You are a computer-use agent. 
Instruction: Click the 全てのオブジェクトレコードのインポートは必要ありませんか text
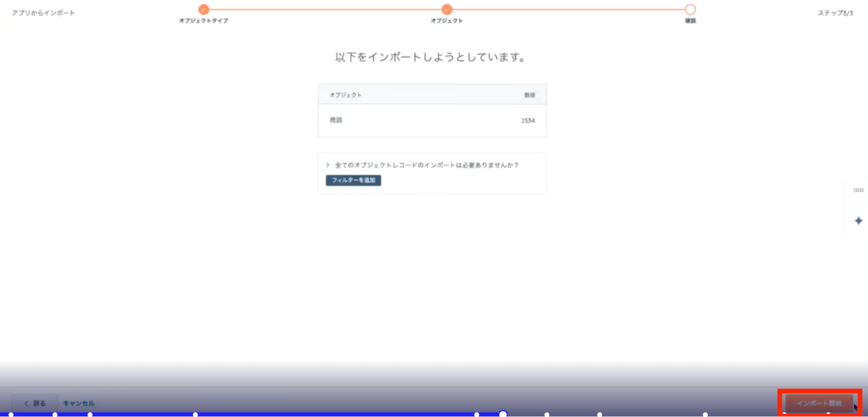[x=427, y=165]
